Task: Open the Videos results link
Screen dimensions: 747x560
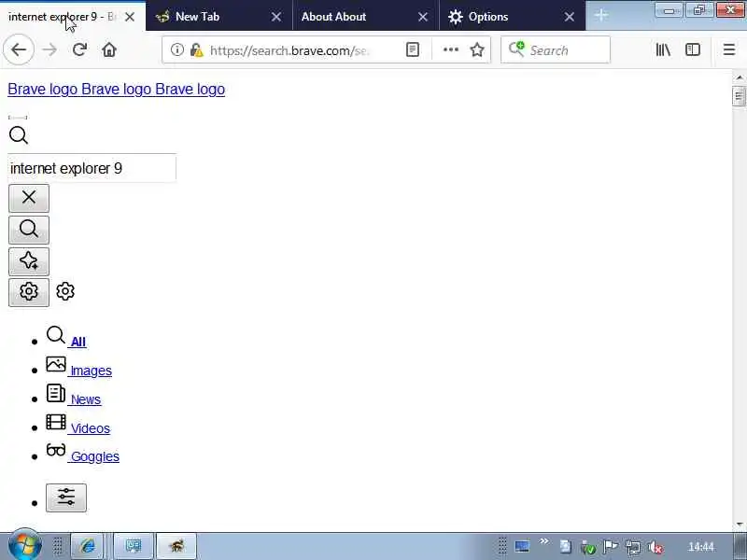Action: tap(90, 428)
